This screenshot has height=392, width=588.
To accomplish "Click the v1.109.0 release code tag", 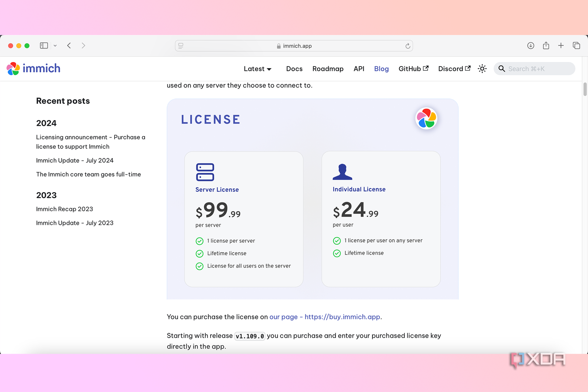I will tap(250, 336).
